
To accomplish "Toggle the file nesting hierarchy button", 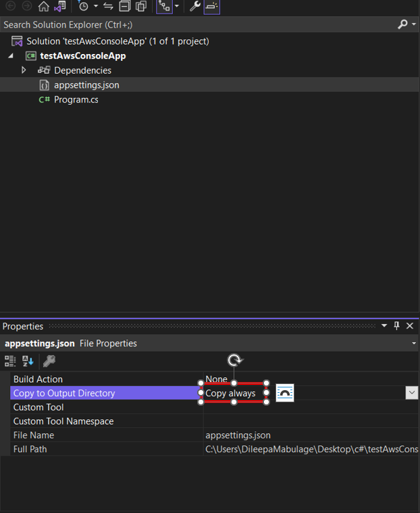I will 164,6.
